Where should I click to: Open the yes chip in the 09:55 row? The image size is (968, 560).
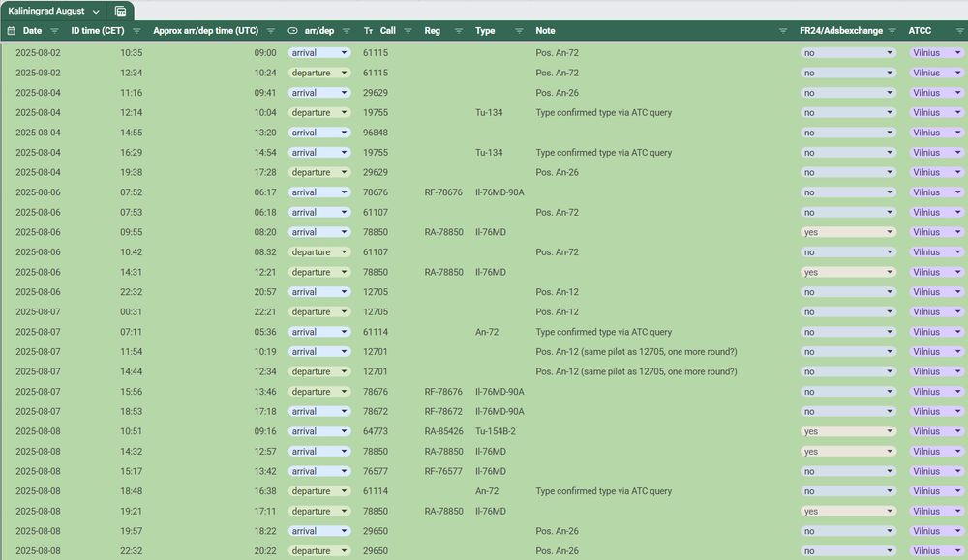coord(848,232)
